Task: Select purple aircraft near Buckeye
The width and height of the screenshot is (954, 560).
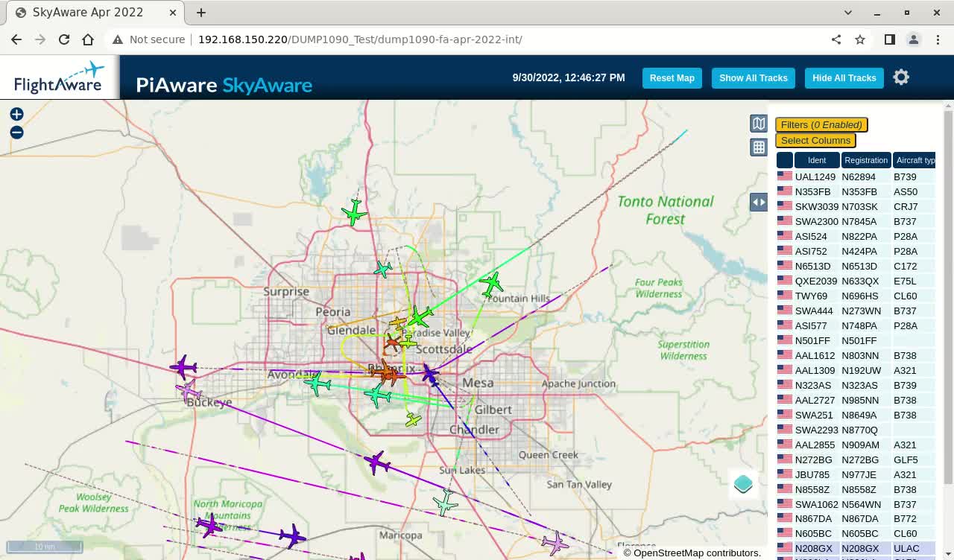Action: [183, 367]
